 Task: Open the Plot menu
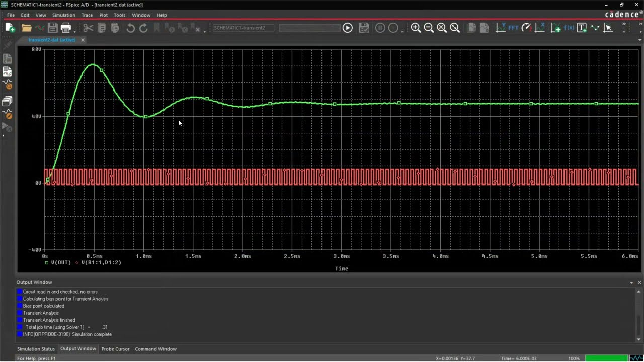[x=103, y=15]
